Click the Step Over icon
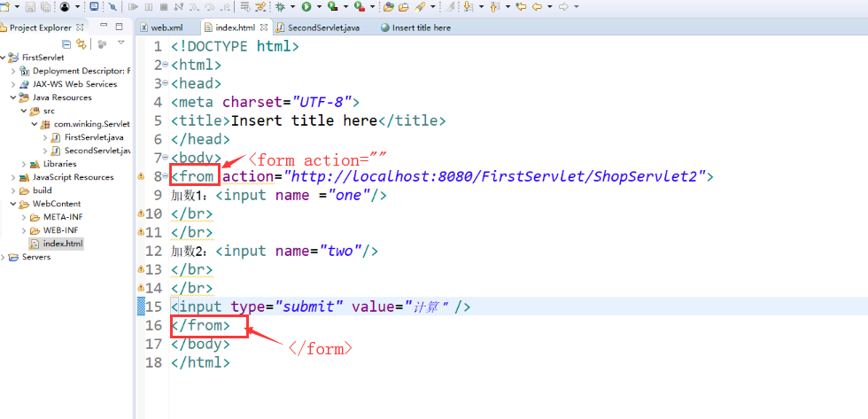 tap(210, 6)
